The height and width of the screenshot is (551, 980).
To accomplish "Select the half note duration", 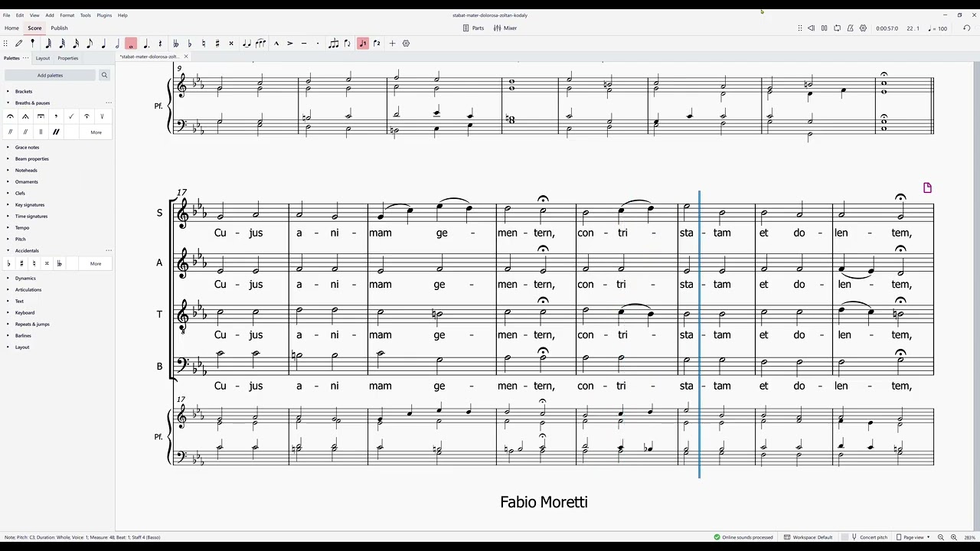I will [117, 44].
